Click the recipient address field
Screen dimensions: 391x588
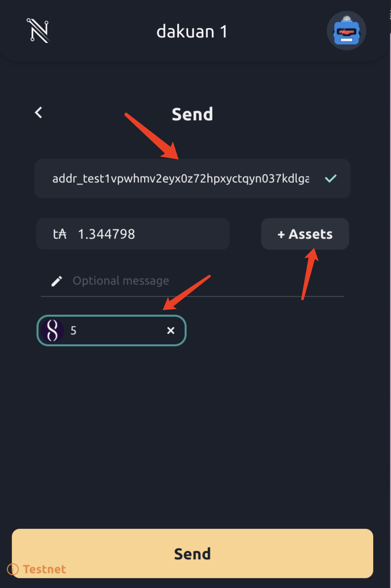coord(181,178)
